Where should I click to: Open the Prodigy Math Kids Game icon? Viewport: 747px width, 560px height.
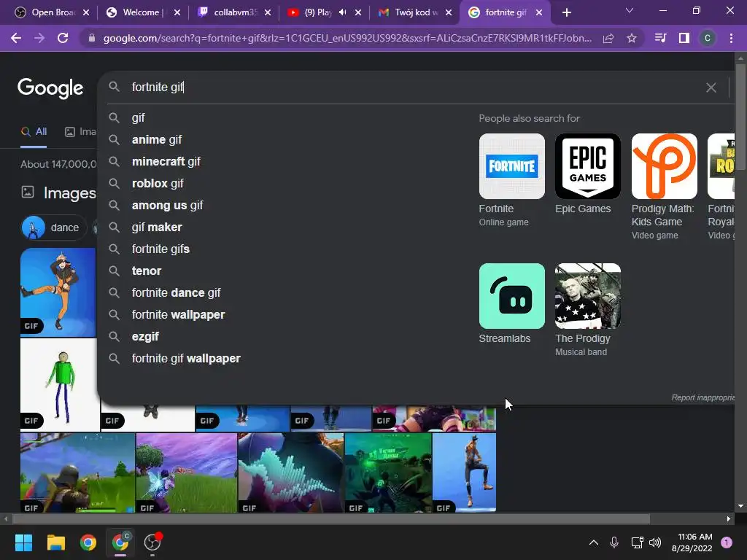[x=664, y=166]
